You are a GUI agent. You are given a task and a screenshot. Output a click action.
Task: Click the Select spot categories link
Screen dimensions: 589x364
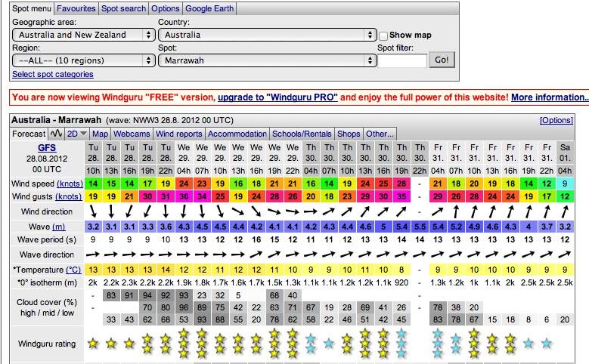pos(53,74)
